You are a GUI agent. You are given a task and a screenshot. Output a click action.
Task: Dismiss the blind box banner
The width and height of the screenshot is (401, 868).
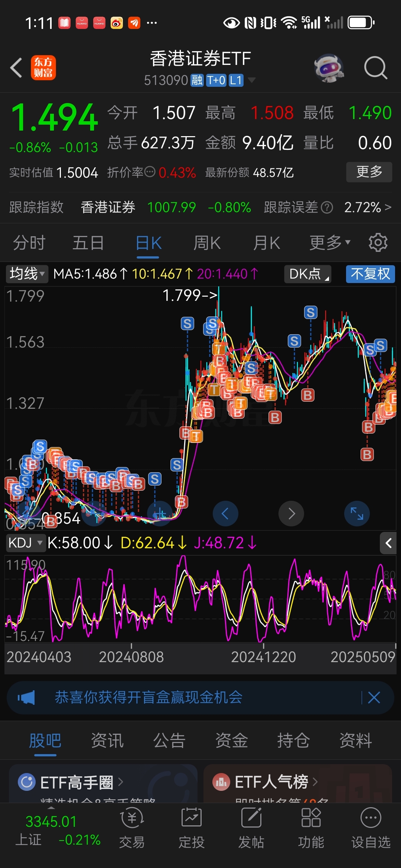pyautogui.click(x=374, y=697)
